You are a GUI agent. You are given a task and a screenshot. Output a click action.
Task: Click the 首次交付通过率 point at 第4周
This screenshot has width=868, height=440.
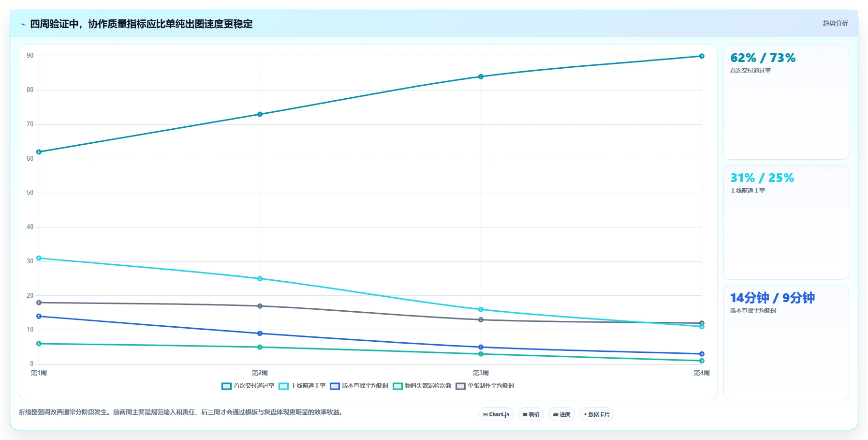point(702,56)
